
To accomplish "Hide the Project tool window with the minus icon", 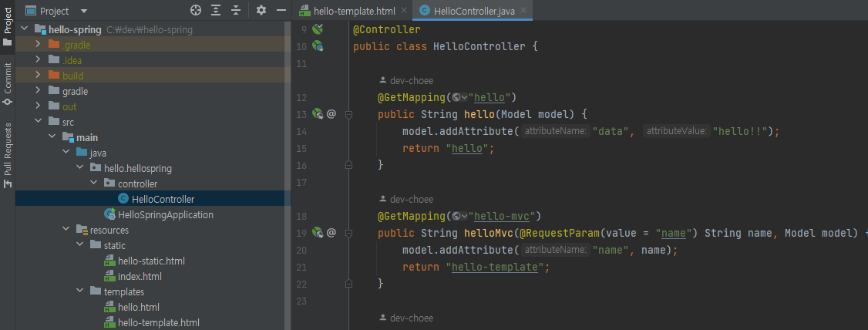I will [x=281, y=11].
